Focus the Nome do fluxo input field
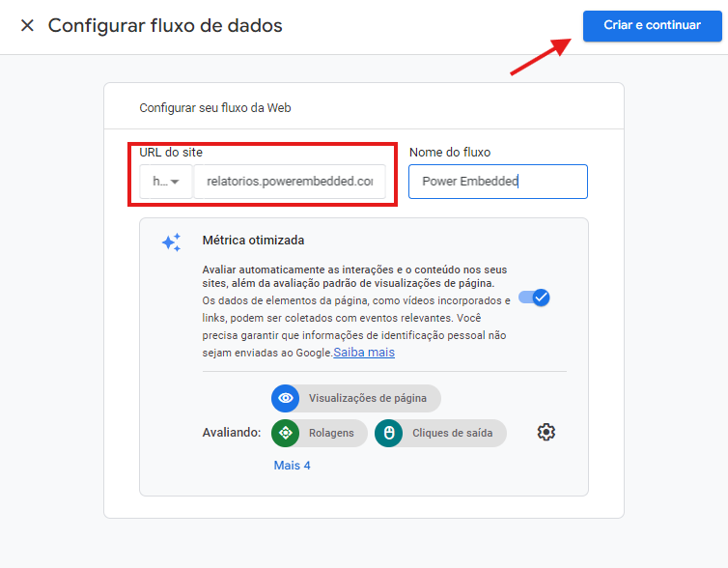This screenshot has width=728, height=568. click(x=497, y=182)
